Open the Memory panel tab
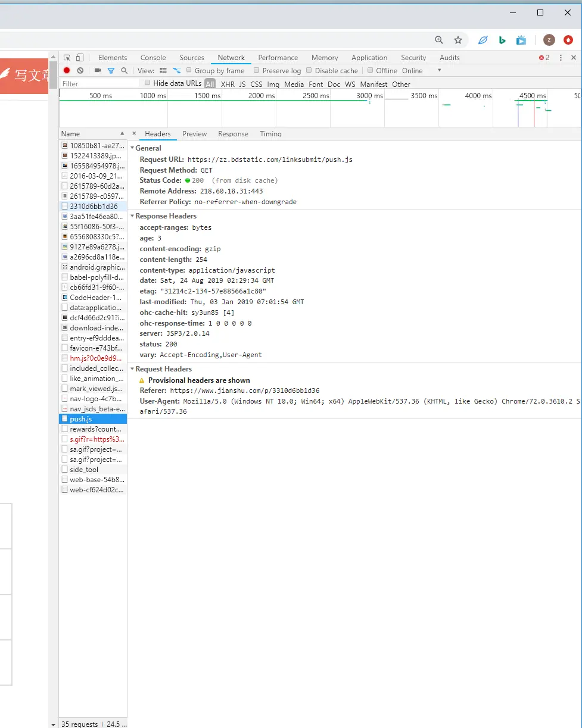Viewport: 582px width, 728px height. (x=325, y=58)
